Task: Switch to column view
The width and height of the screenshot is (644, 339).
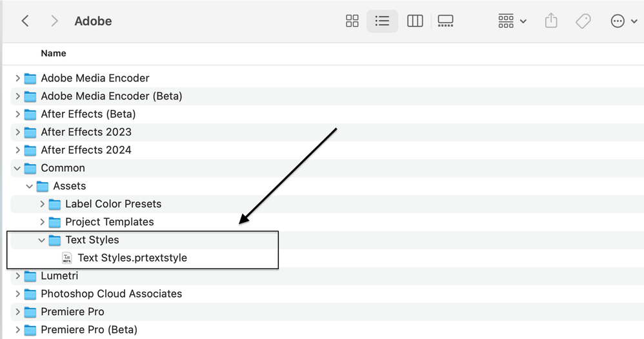Action: click(415, 21)
